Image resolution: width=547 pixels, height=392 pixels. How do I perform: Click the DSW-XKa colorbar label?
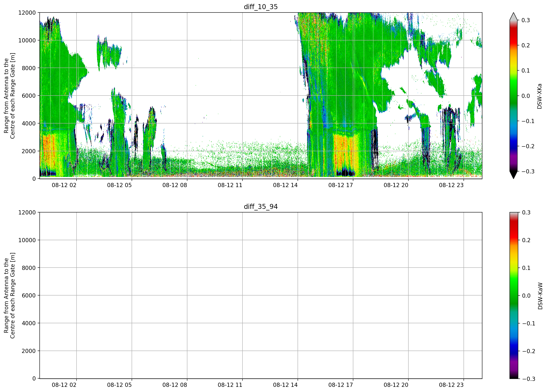point(539,96)
